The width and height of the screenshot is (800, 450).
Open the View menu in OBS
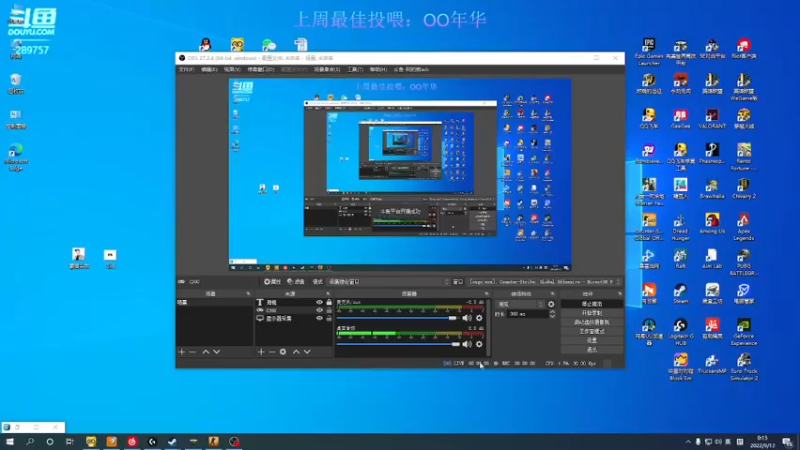(x=232, y=69)
